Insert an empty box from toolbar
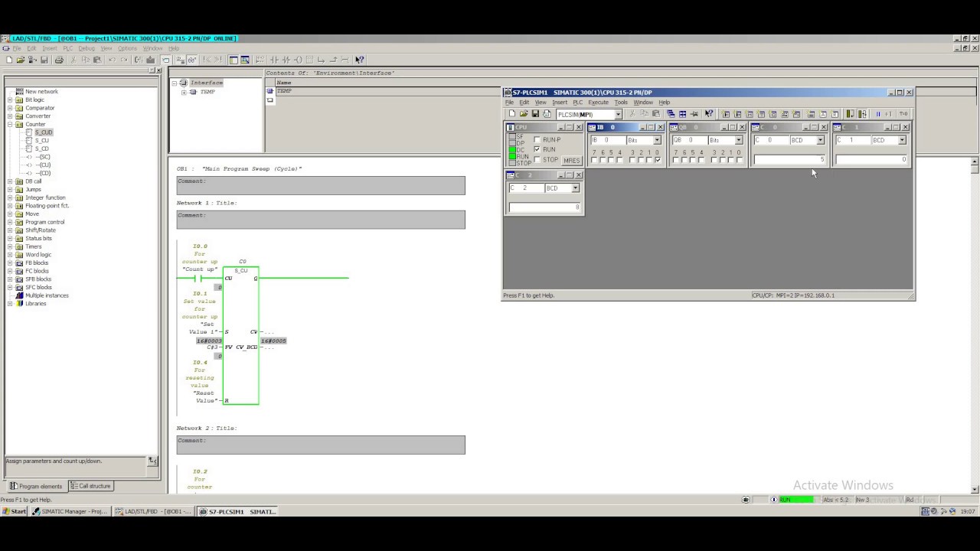Image resolution: width=980 pixels, height=551 pixels. click(309, 60)
